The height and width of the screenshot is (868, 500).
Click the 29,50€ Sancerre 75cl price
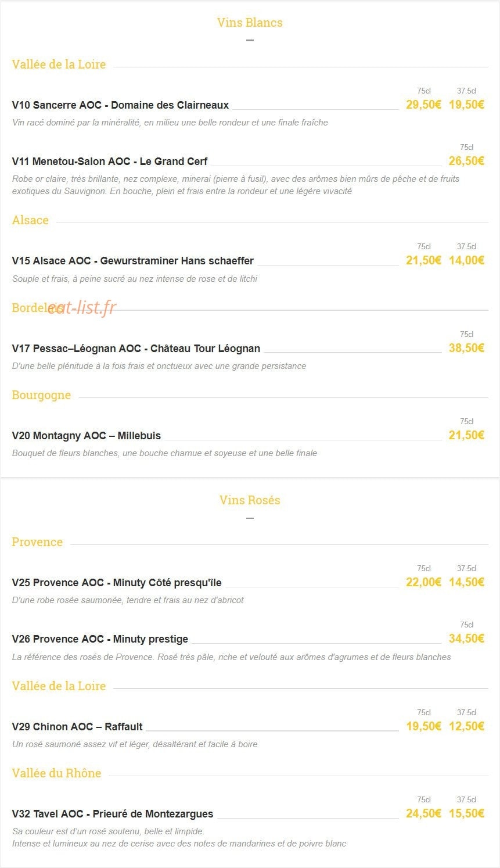(423, 105)
